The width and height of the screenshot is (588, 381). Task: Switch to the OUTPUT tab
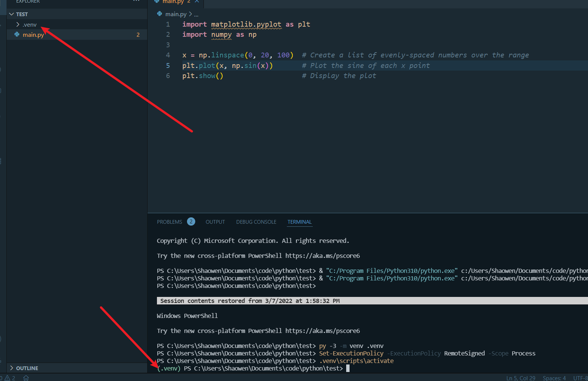coord(215,222)
